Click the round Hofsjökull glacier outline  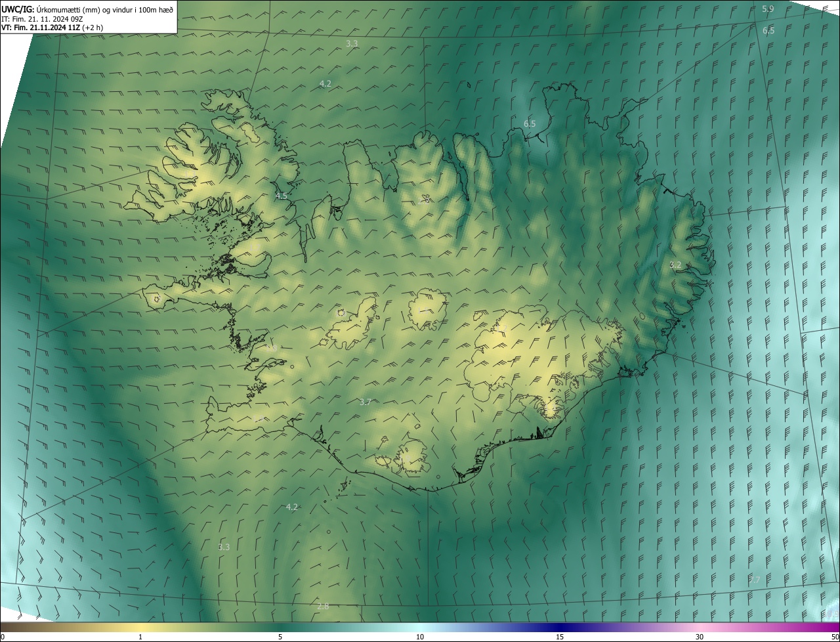pos(427,310)
